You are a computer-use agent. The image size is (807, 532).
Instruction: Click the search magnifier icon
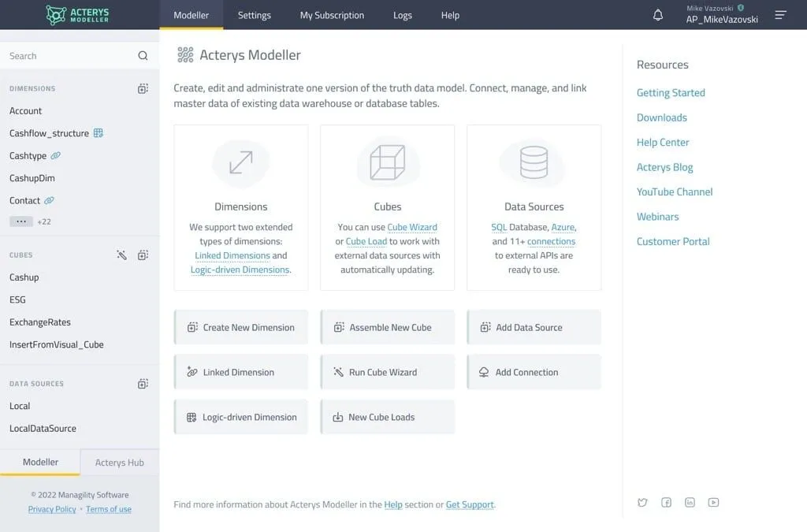(143, 56)
